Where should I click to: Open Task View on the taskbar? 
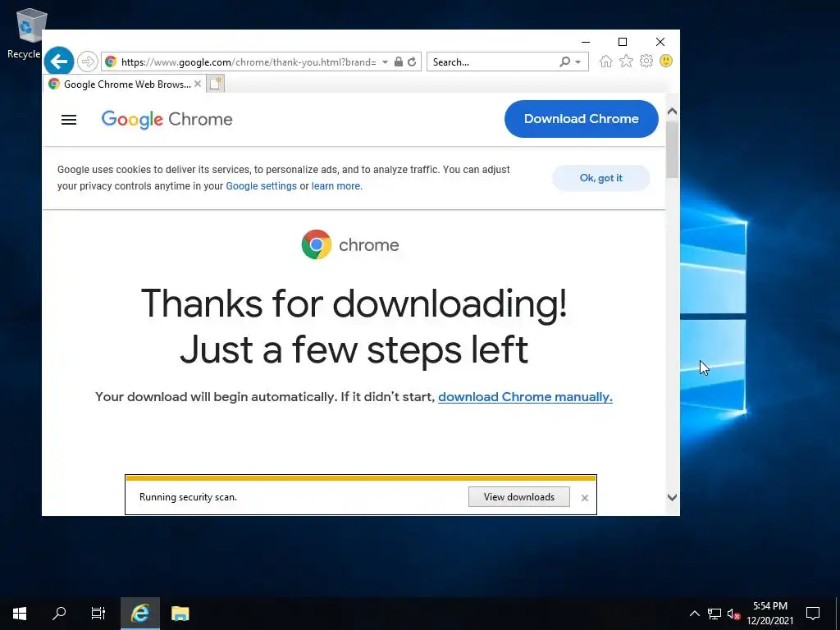98,614
